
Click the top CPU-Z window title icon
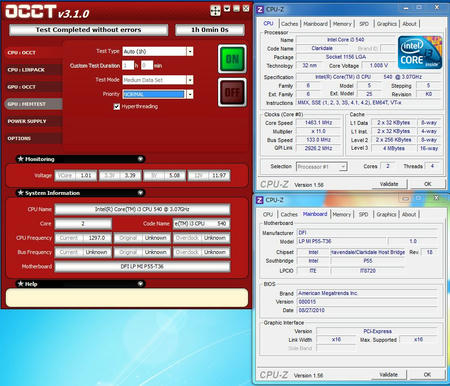pos(260,10)
